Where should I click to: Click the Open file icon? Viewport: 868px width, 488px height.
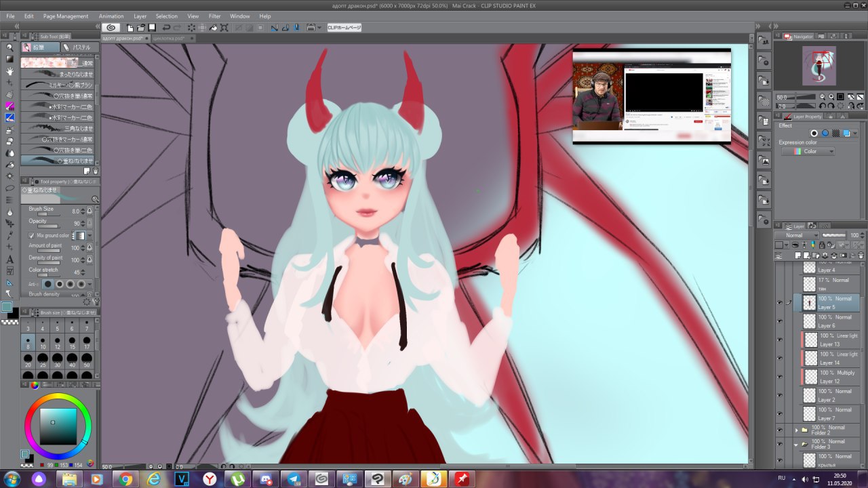[141, 28]
